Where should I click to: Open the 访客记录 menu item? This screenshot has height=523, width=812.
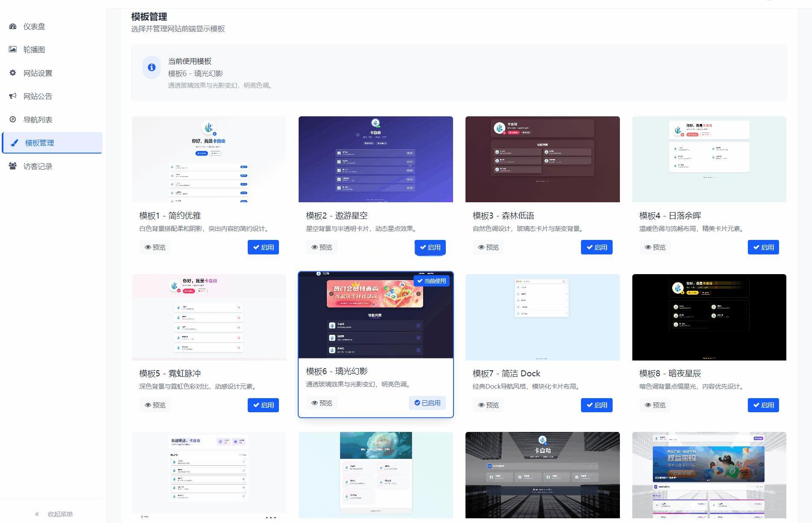[38, 166]
